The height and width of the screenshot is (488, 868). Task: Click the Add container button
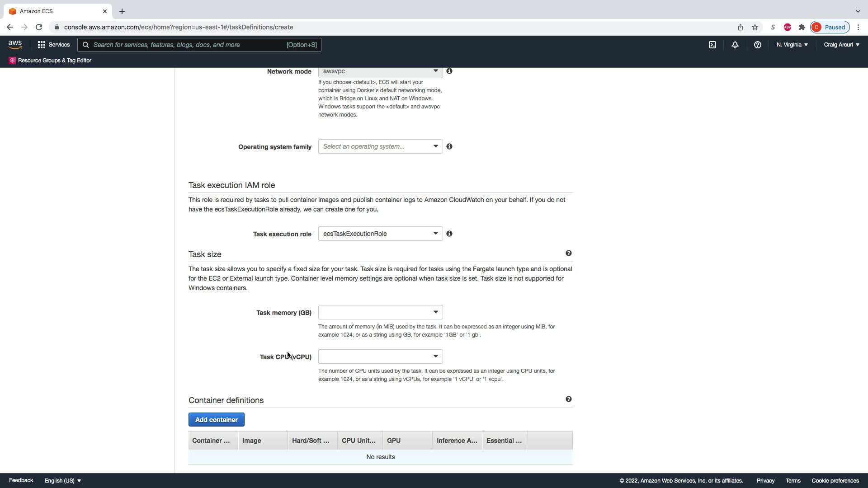tap(217, 420)
